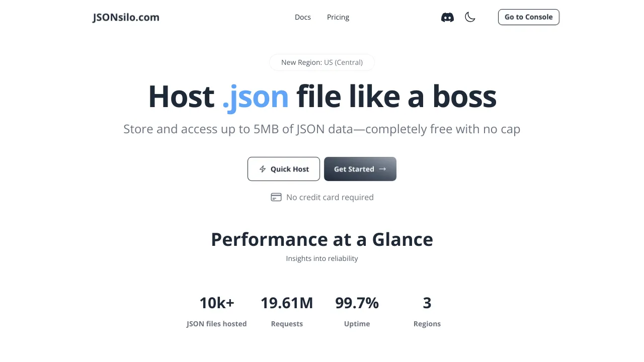Toggle dark mode with the moon icon
This screenshot has width=644, height=362.
470,17
